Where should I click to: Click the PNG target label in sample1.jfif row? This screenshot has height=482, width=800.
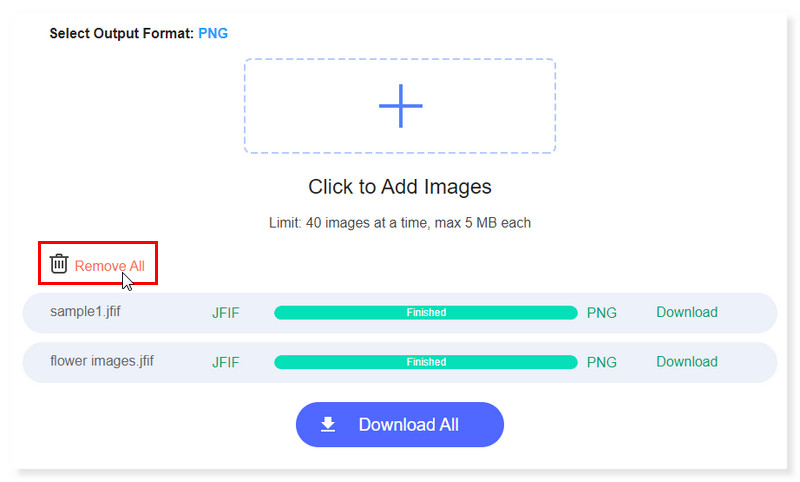(601, 313)
